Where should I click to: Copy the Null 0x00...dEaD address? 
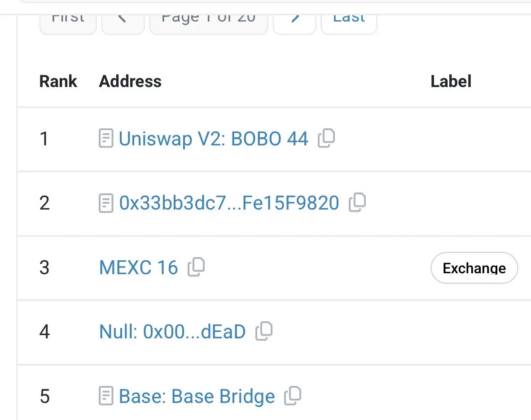[x=264, y=332]
